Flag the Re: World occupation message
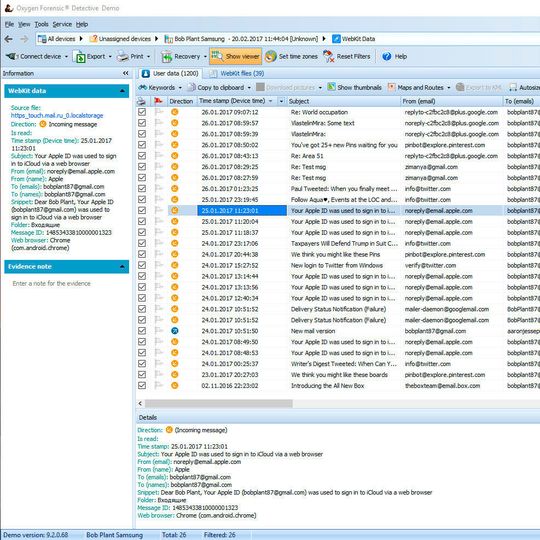 (158, 112)
